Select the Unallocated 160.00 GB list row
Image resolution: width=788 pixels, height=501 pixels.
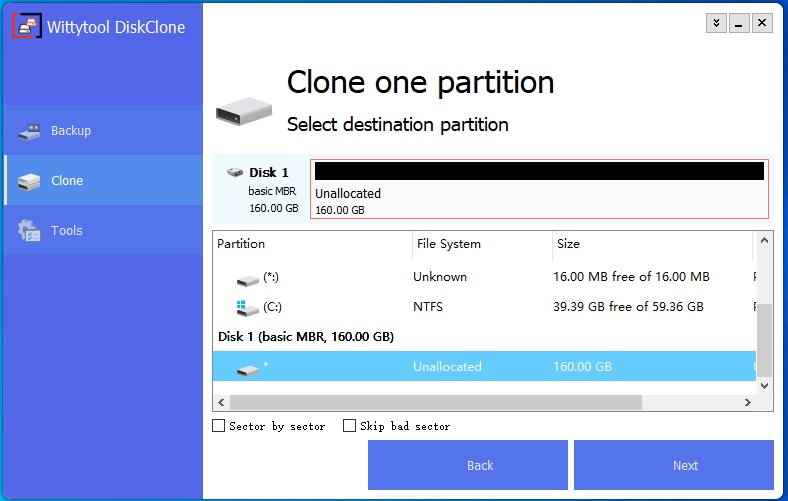(484, 366)
